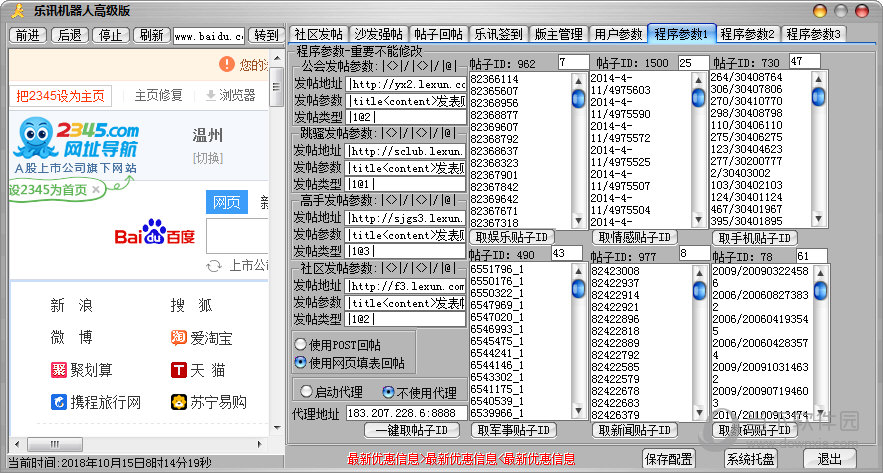Open the 苏宁易购 link
This screenshot has width=883, height=473.
pyautogui.click(x=209, y=402)
